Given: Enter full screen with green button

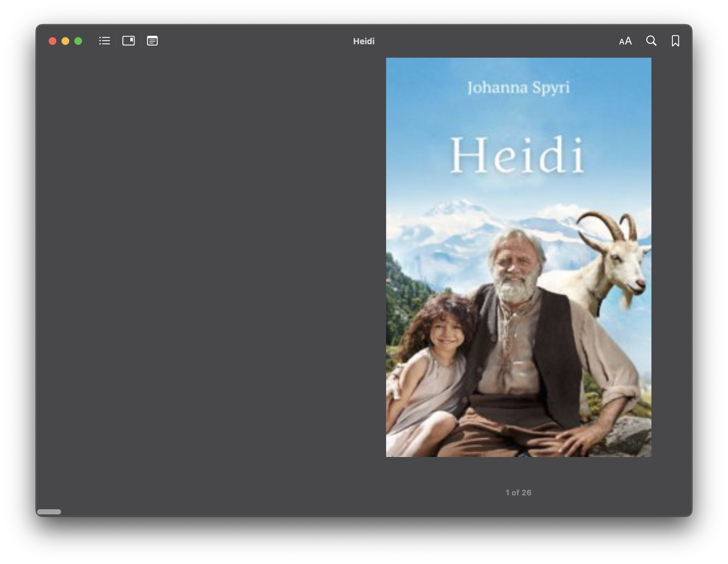Looking at the screenshot, I should pos(78,41).
